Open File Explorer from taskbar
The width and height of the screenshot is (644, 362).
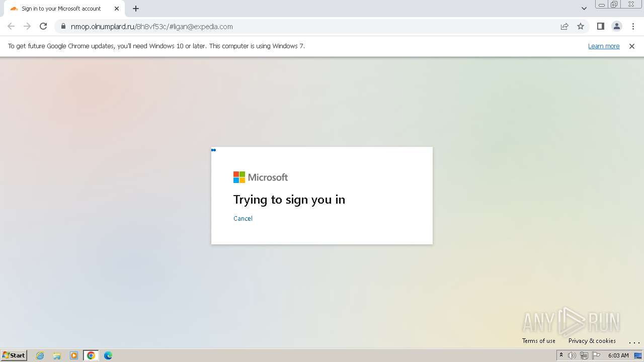57,355
